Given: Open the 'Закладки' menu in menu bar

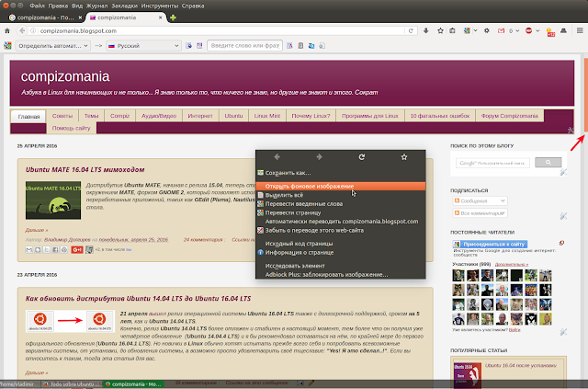Looking at the screenshot, I should point(125,6).
